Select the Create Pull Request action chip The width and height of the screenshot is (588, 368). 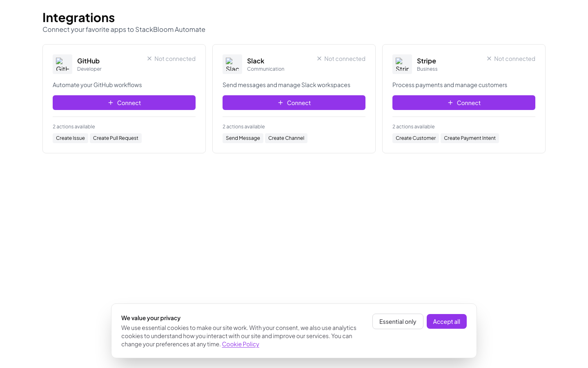coord(116,138)
